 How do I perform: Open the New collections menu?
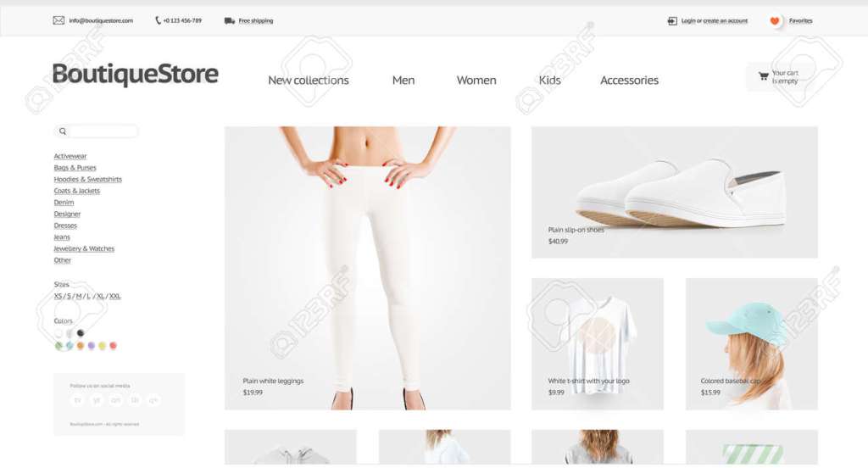(x=309, y=81)
